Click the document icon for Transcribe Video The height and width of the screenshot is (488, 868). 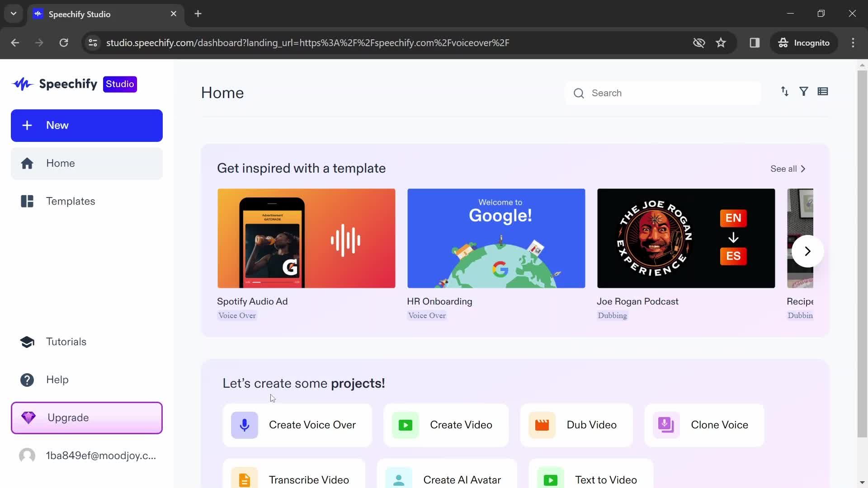[245, 479]
